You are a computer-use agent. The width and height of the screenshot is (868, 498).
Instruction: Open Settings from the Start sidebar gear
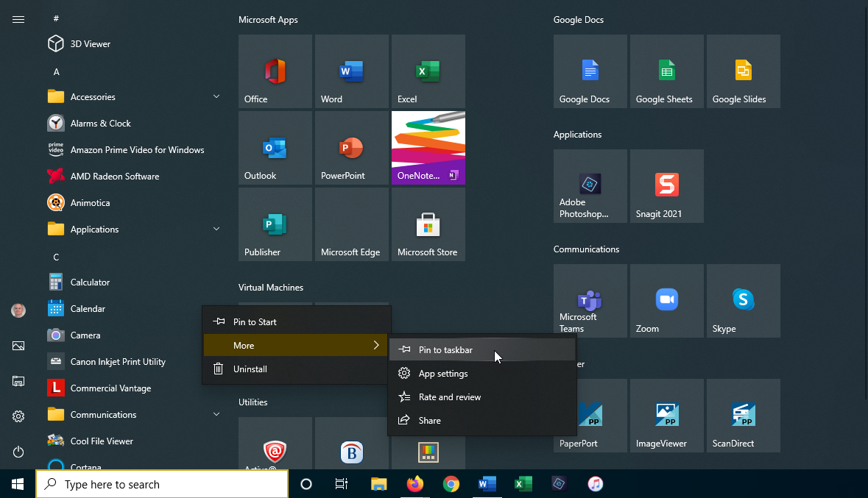(18, 416)
